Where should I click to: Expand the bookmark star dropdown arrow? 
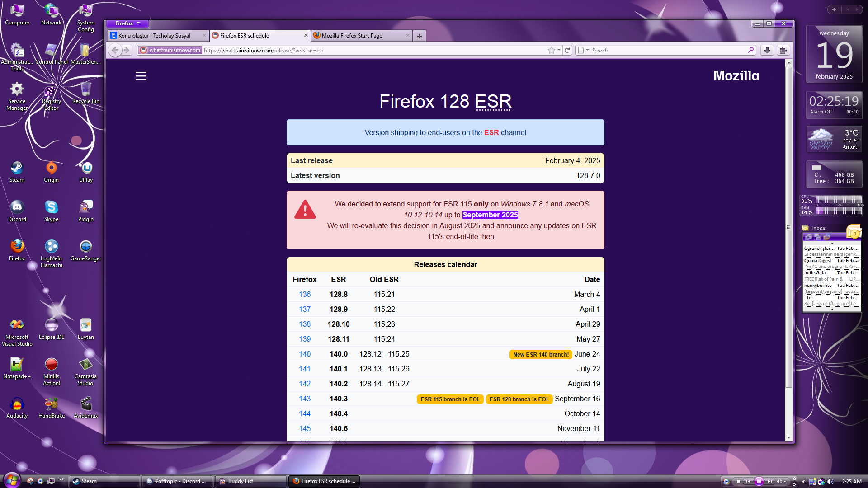click(559, 50)
